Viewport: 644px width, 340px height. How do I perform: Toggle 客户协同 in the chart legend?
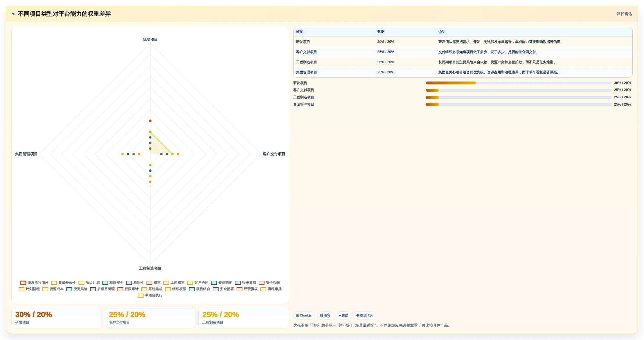tap(197, 283)
